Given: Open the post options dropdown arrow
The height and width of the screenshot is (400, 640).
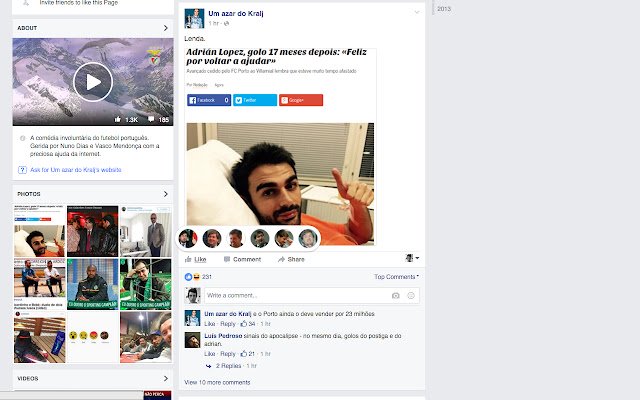Looking at the screenshot, I should [x=417, y=12].
